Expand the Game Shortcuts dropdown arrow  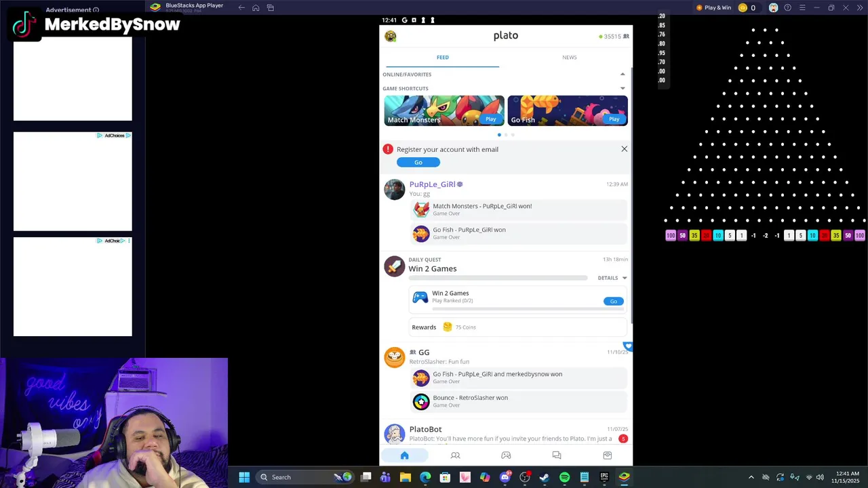click(x=623, y=88)
